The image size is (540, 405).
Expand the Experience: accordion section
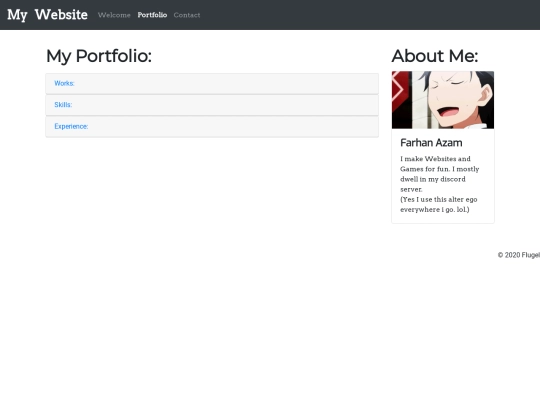coord(71,126)
